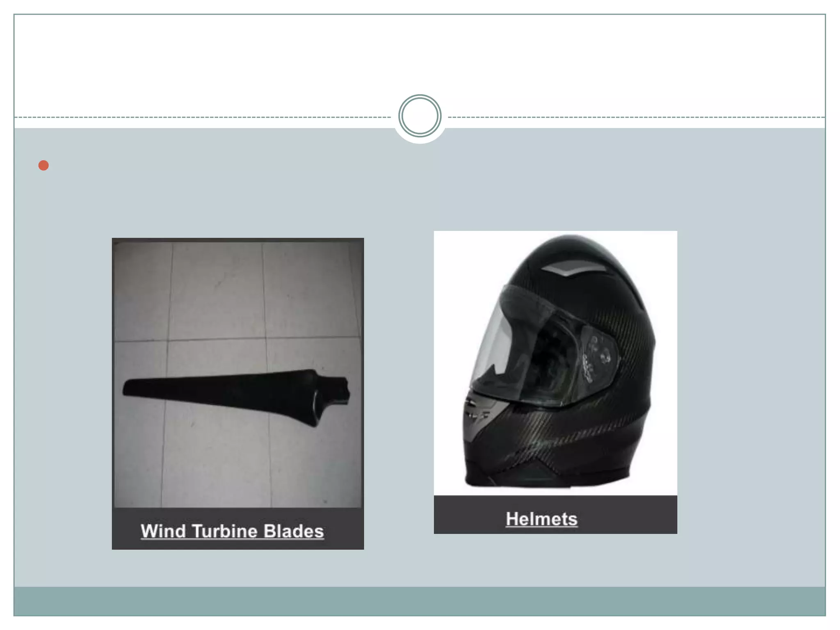Open the Wind Turbine Blades link
This screenshot has width=840, height=630.
pos(232,531)
